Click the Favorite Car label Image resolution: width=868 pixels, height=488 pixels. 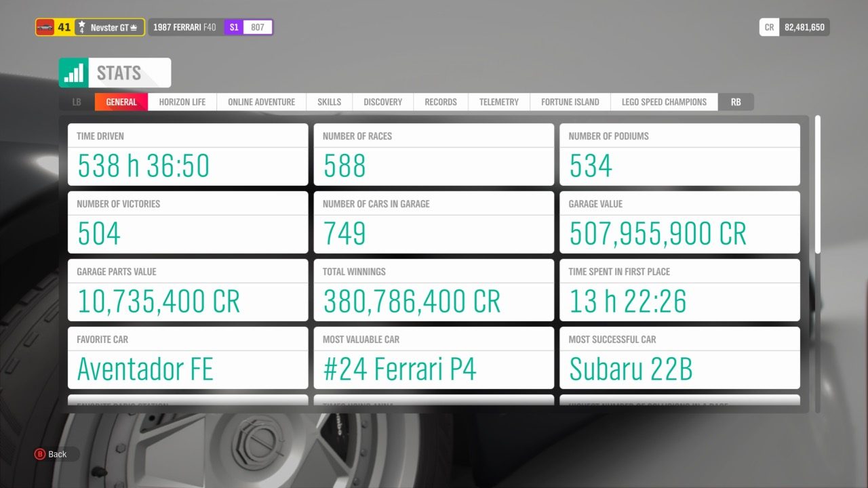(x=102, y=340)
